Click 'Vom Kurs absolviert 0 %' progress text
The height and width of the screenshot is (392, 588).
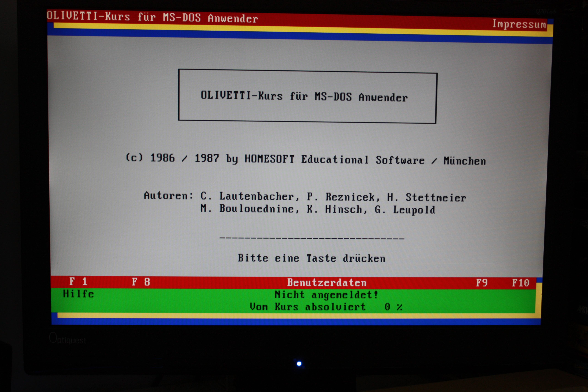click(x=326, y=307)
